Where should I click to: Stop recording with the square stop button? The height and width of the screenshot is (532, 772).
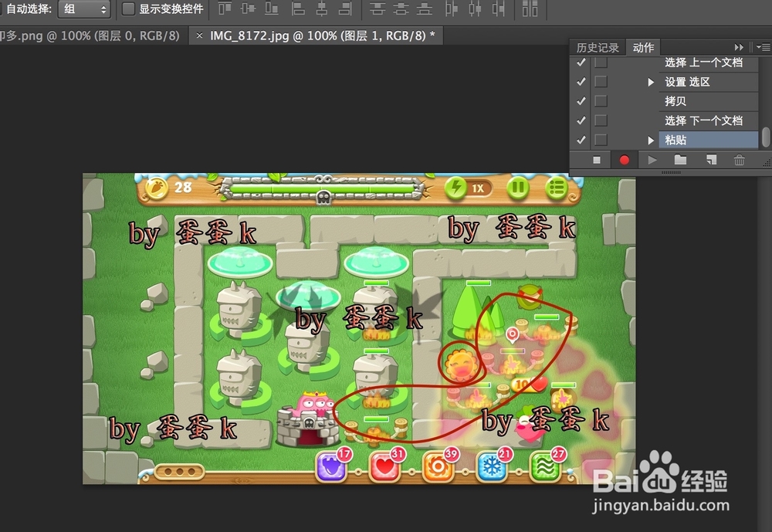597,160
